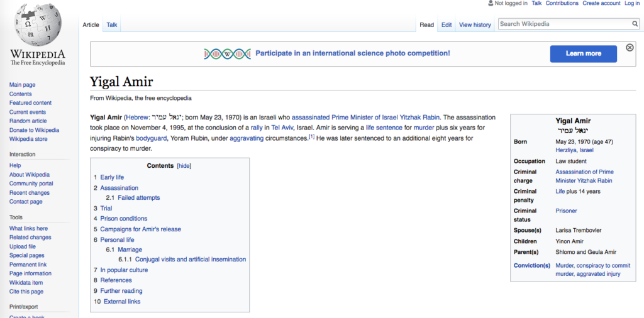Open Assassination of Prime Minister Yitzhak Rabin link in infobox
This screenshot has height=318, width=644.
(584, 177)
